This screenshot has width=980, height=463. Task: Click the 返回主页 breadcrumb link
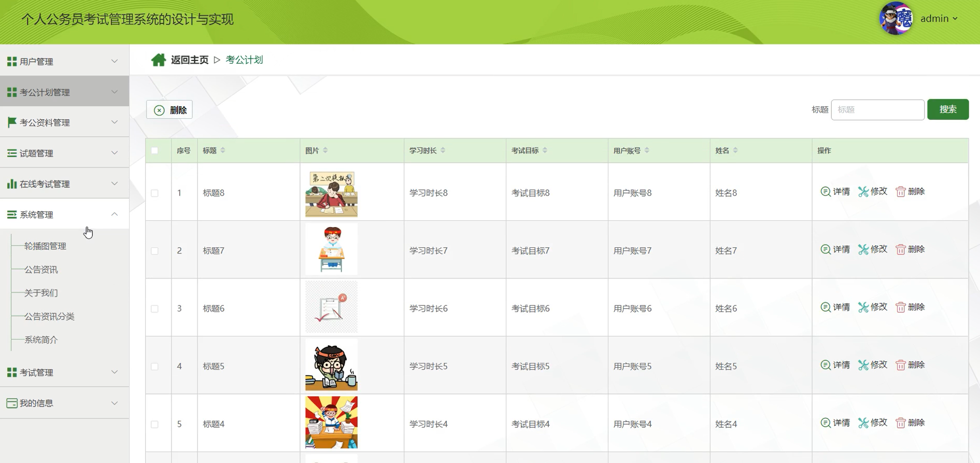(x=190, y=60)
